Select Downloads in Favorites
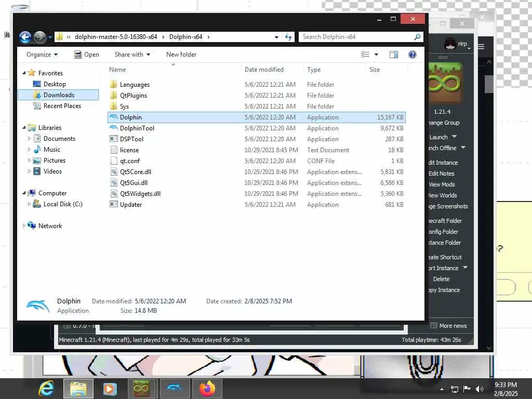This screenshot has height=399, width=532. pyautogui.click(x=58, y=95)
